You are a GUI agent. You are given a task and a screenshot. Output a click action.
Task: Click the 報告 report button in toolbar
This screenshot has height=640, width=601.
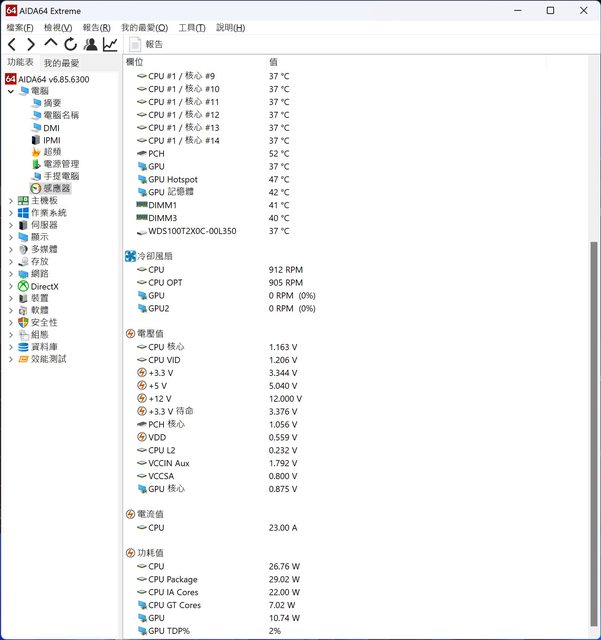click(145, 44)
